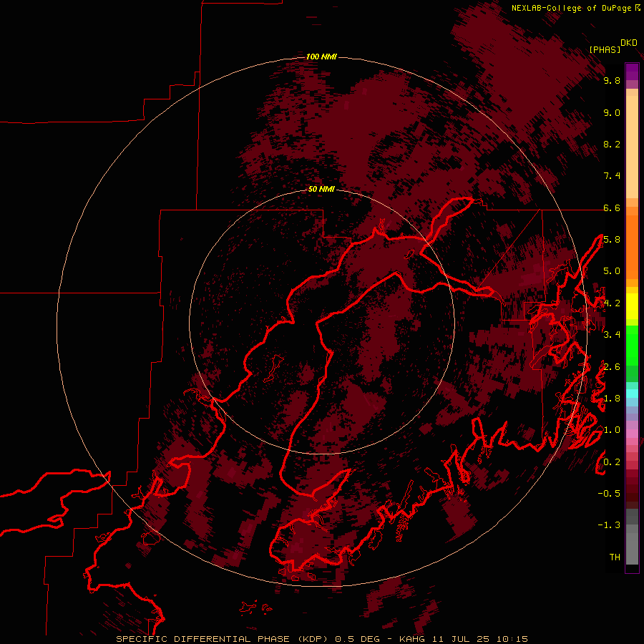This screenshot has width=644, height=644.
Task: Click the 0.2 scale value
Action: point(612,462)
